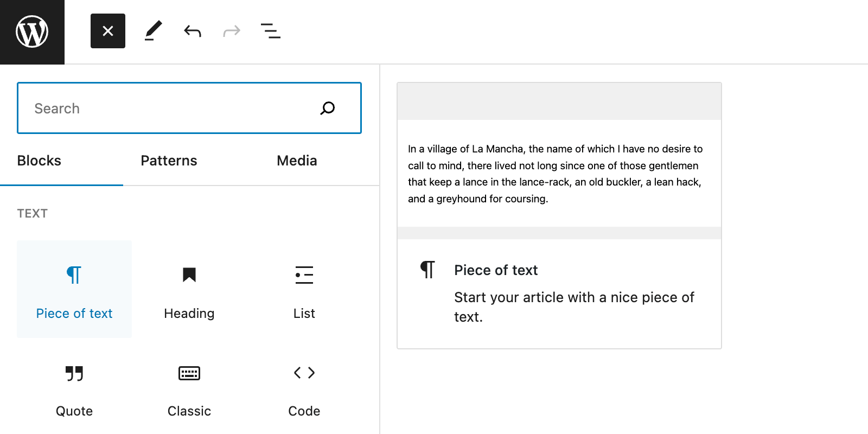
Task: Insert the Piece of text block
Action: click(74, 289)
